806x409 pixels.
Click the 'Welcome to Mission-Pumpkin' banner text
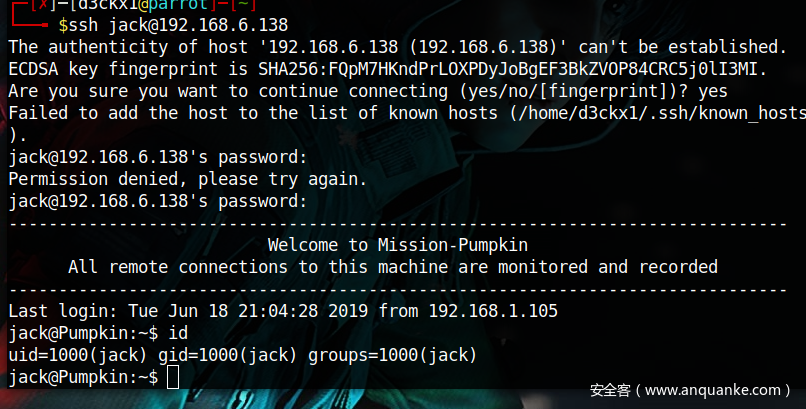(397, 245)
